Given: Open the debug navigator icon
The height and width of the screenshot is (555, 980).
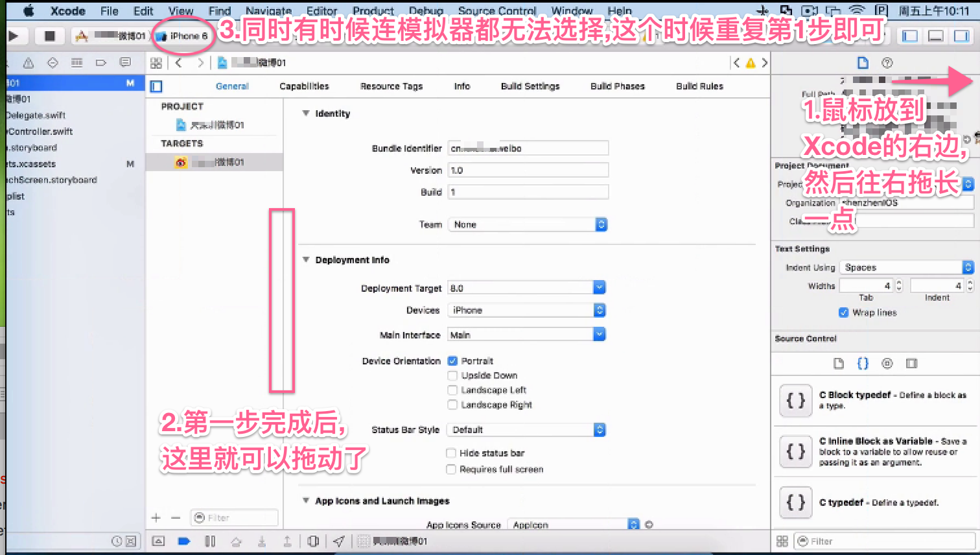Looking at the screenshot, I should pyautogui.click(x=76, y=63).
